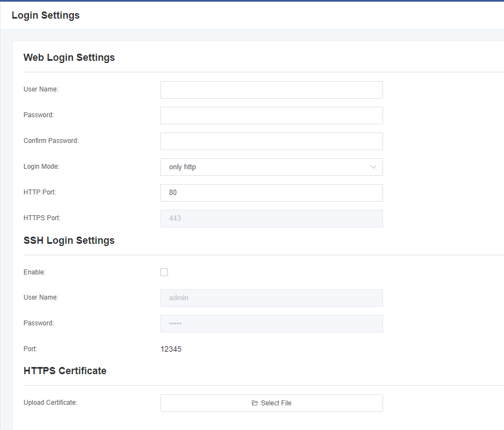The height and width of the screenshot is (430, 504).
Task: Click the HTTP Port field showing 80
Action: point(271,193)
